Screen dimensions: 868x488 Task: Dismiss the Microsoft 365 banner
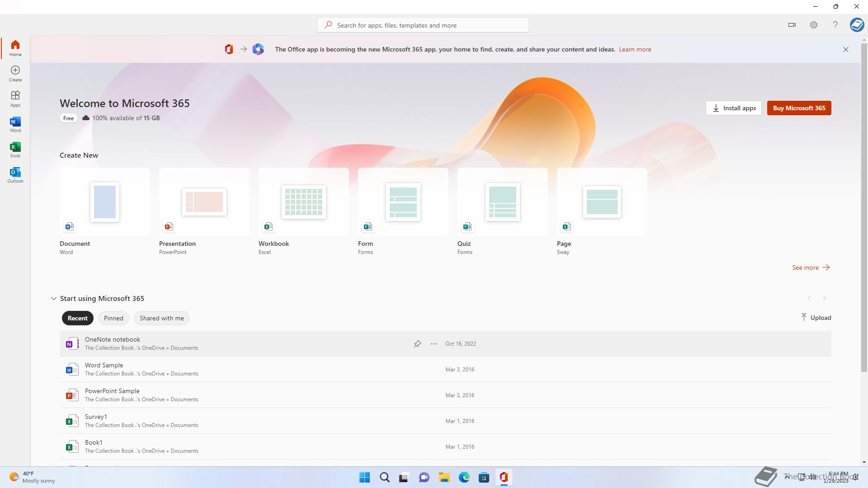pyautogui.click(x=845, y=49)
